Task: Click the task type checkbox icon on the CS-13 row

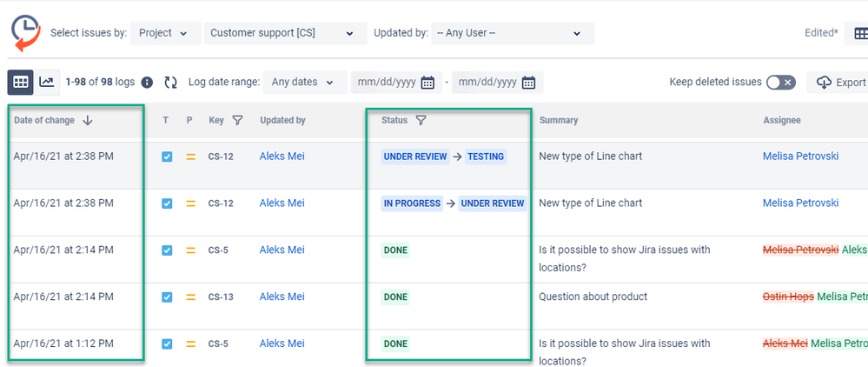Action: 167,297
